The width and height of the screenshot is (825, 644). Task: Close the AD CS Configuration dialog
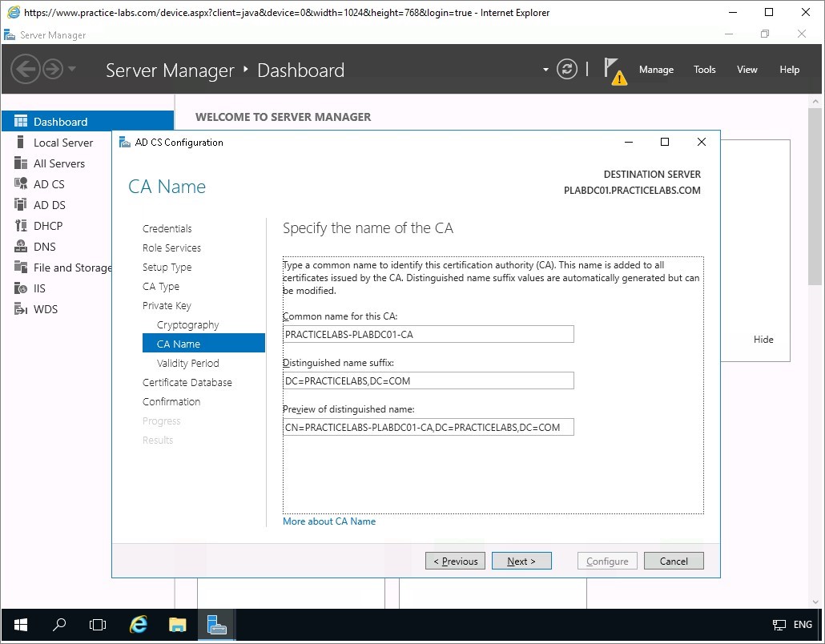click(x=702, y=142)
